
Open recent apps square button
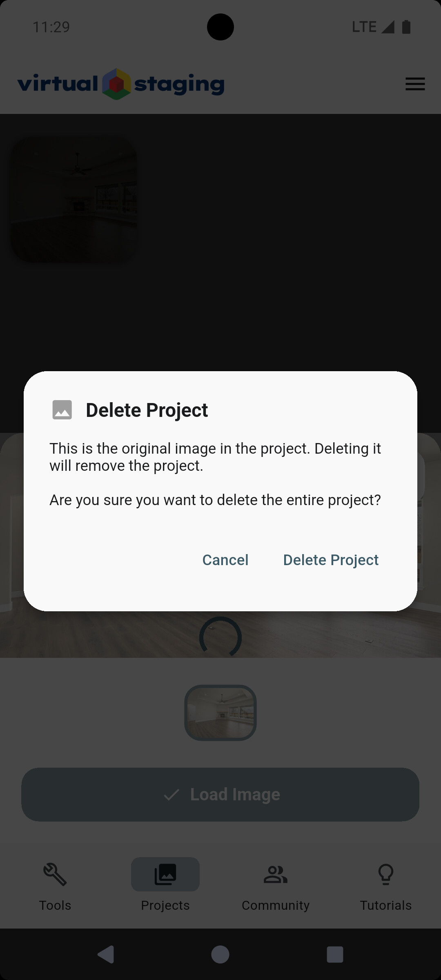click(x=335, y=954)
